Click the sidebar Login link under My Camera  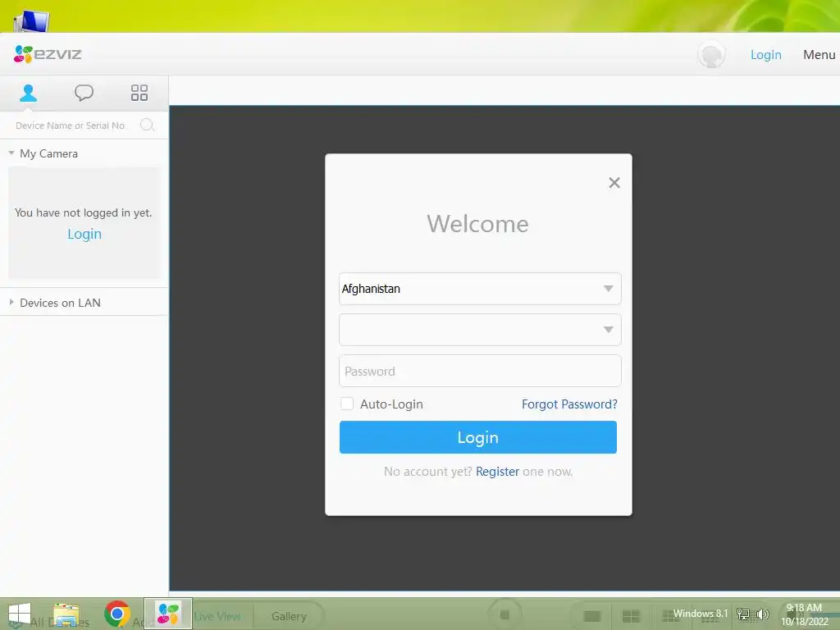[x=84, y=234]
